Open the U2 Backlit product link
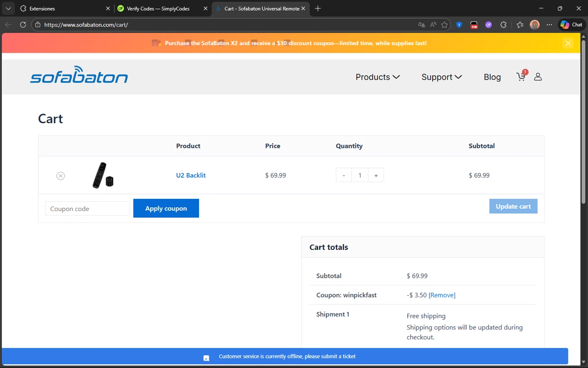 191,175
